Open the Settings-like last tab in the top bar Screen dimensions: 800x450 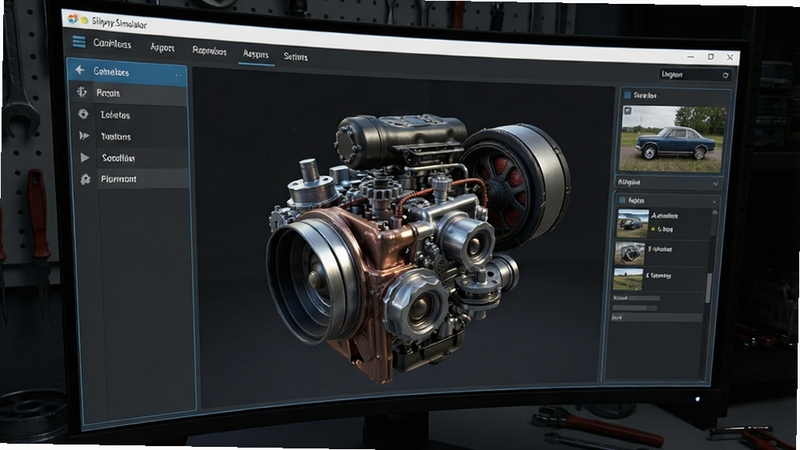[x=295, y=57]
